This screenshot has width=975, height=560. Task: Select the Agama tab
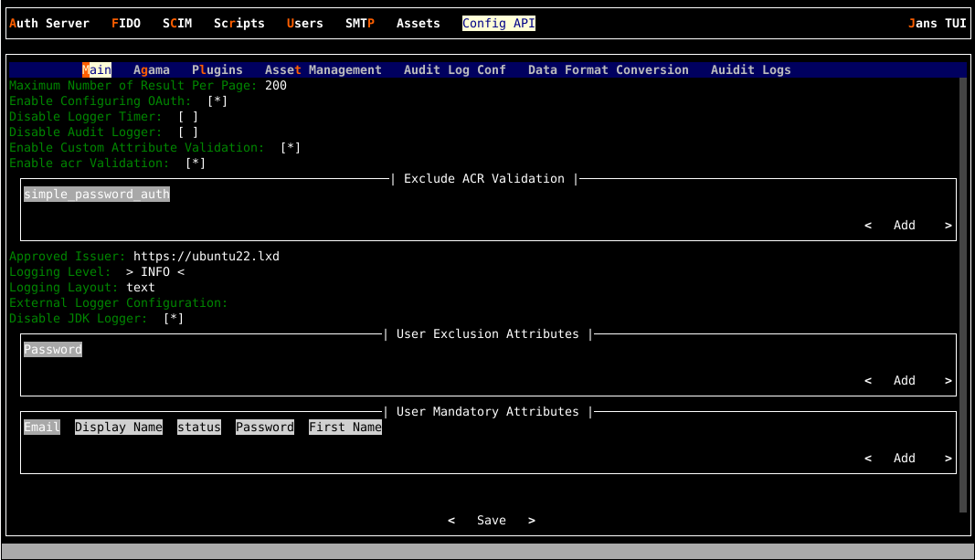152,70
